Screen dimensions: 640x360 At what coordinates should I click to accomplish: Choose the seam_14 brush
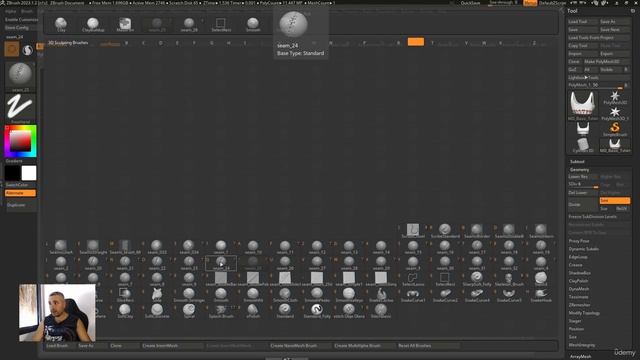[x=381, y=247]
